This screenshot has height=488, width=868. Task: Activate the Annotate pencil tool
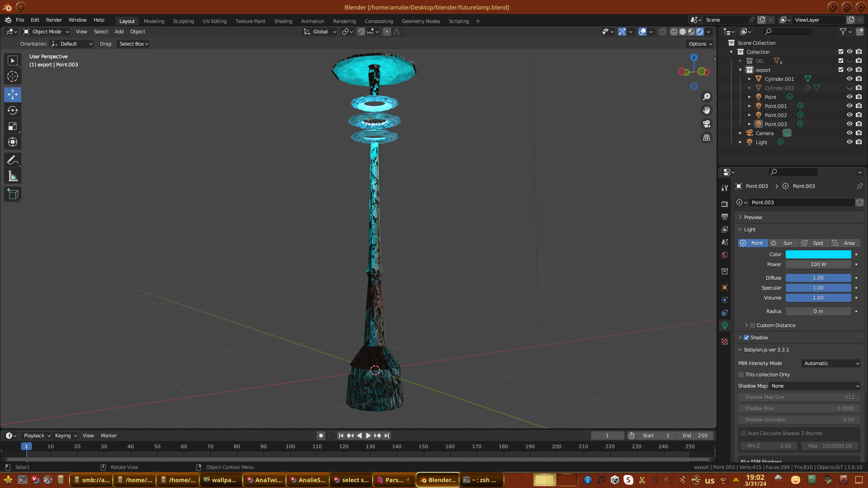pos(13,160)
